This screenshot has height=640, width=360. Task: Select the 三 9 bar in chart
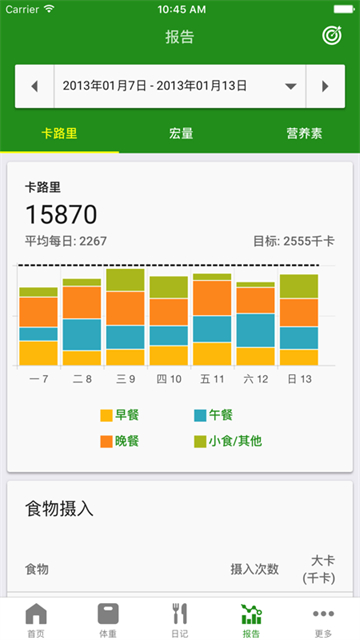(x=125, y=317)
